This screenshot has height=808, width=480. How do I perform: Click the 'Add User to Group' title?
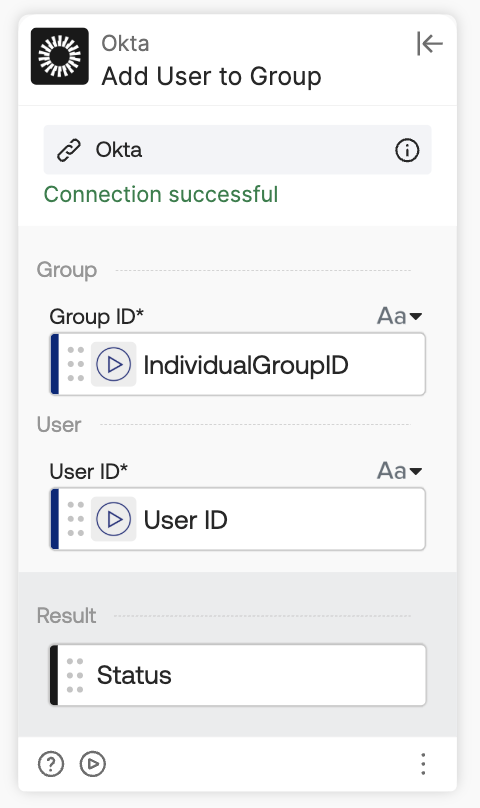pyautogui.click(x=211, y=76)
